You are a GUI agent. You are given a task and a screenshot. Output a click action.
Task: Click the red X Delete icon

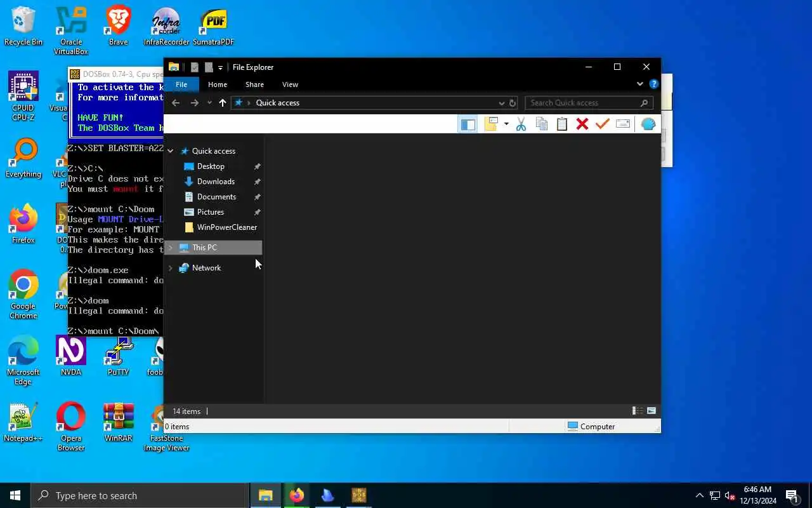[582, 124]
